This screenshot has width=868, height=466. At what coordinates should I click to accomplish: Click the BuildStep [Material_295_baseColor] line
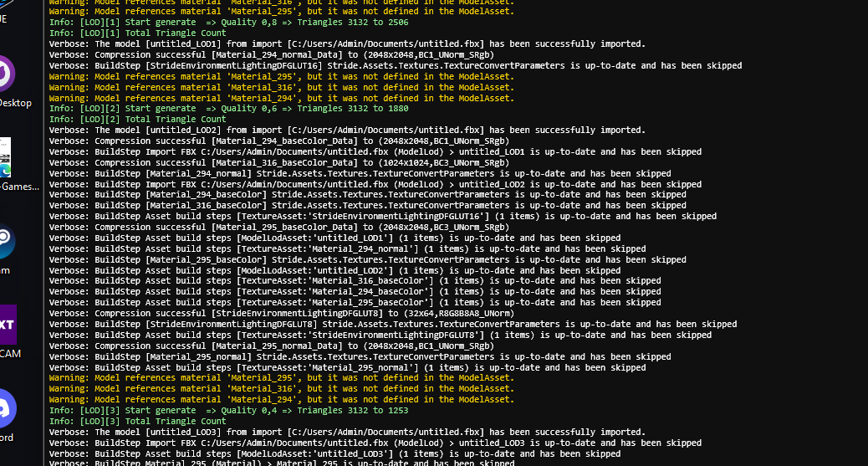click(368, 259)
